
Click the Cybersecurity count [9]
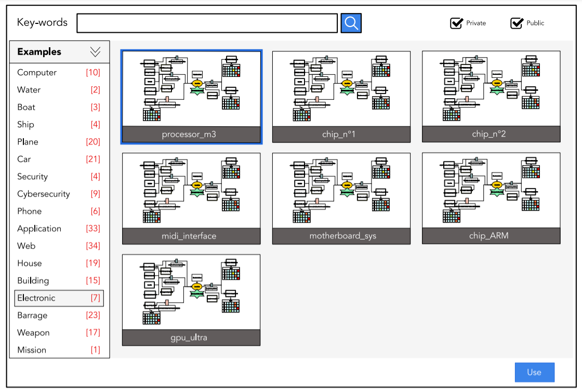click(x=96, y=194)
